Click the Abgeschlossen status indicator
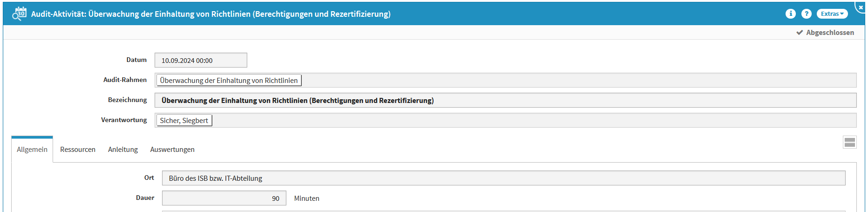Viewport: 868px width, 212px height. (x=825, y=33)
